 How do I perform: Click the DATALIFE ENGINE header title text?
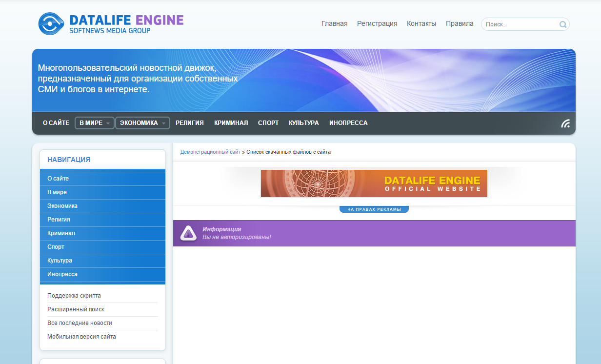click(x=127, y=20)
